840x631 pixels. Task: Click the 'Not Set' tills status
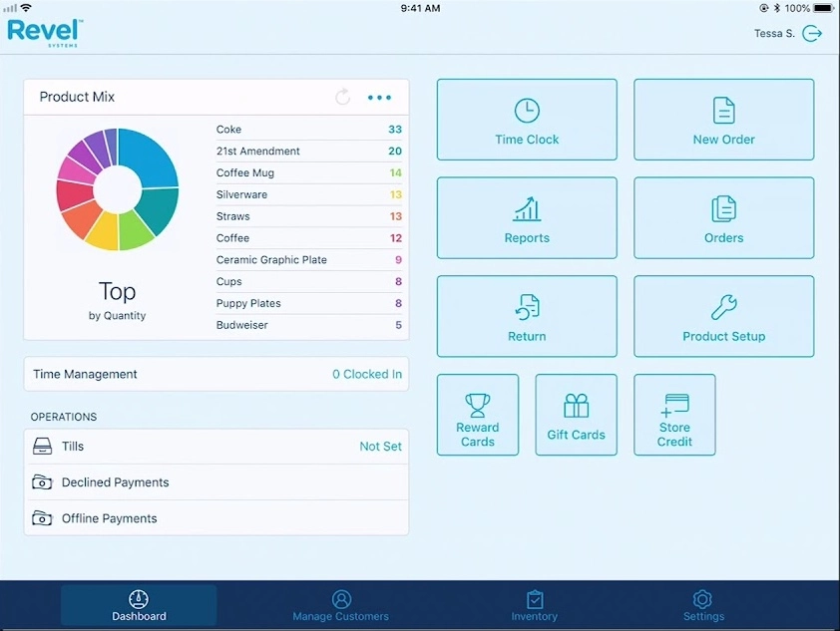click(380, 447)
